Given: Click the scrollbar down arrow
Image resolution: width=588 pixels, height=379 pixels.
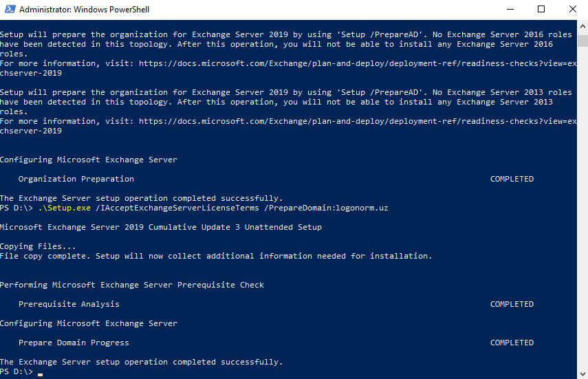Looking at the screenshot, I should pos(582,373).
